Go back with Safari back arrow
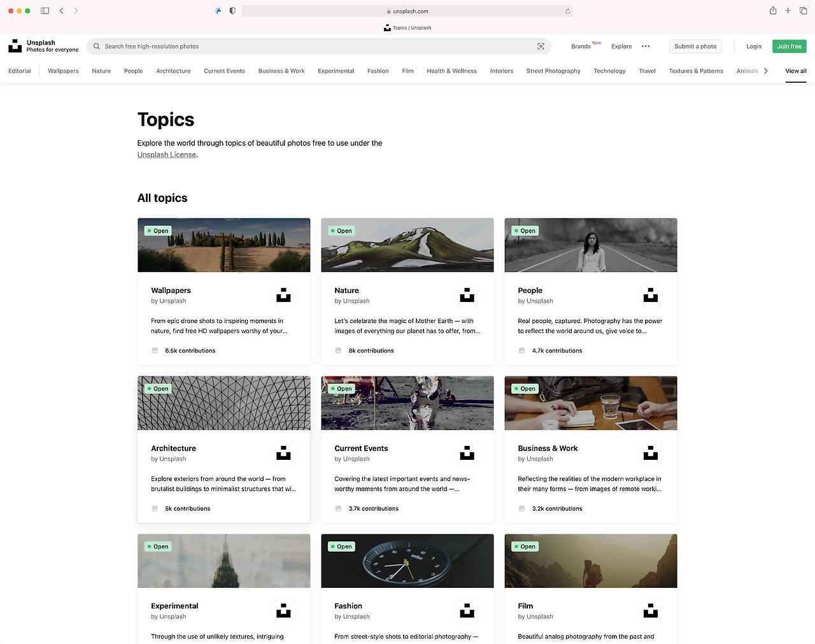Image resolution: width=815 pixels, height=644 pixels. tap(61, 11)
